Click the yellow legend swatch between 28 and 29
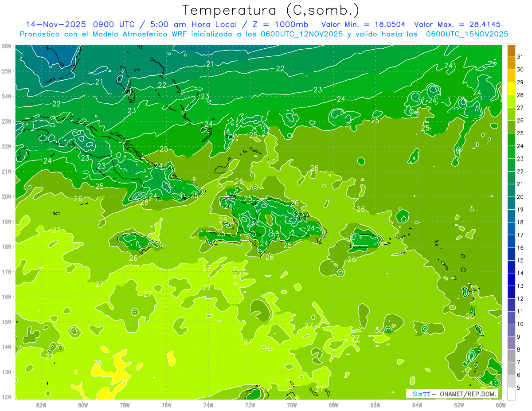Viewport: 532px width, 411px height. point(511,89)
